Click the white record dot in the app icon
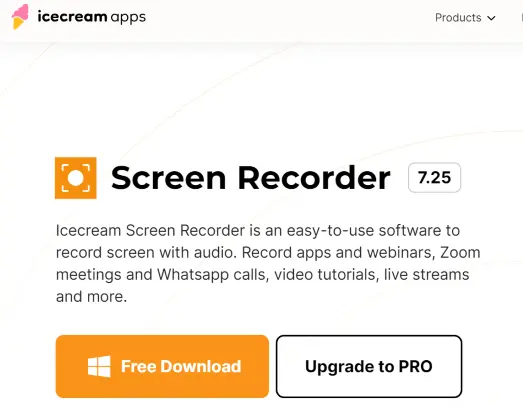This screenshot has height=407, width=523. click(76, 178)
